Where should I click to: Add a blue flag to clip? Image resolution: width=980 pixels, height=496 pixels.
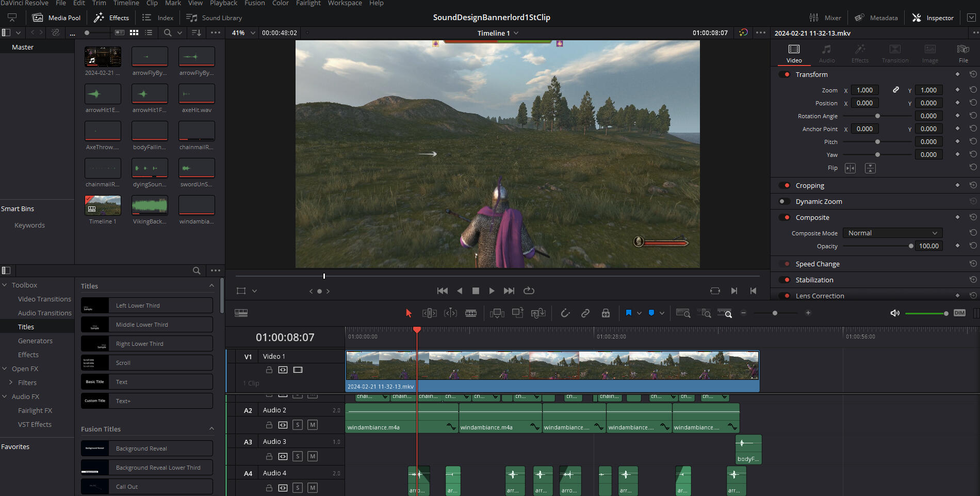click(x=629, y=313)
